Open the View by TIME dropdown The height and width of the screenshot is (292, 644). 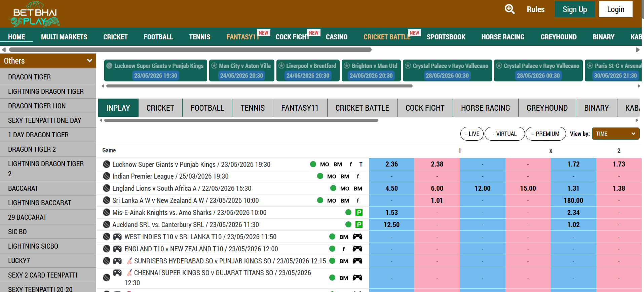pyautogui.click(x=615, y=134)
